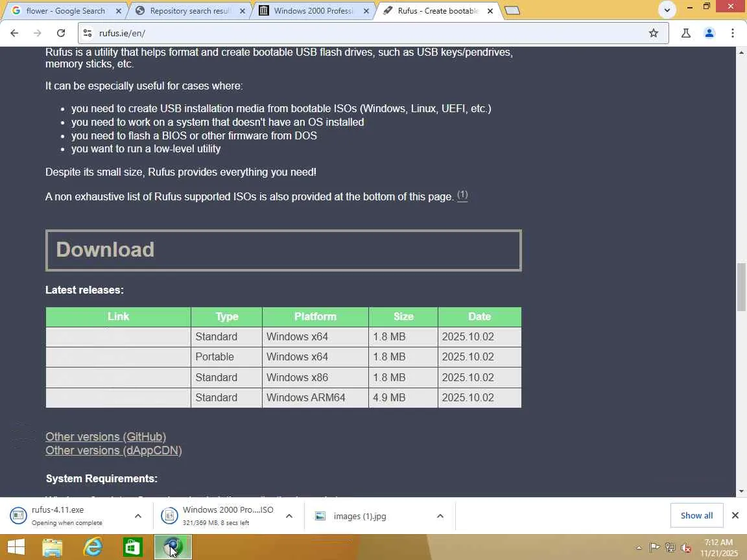Close the flower - Google Search tab
This screenshot has width=747, height=560.
[119, 10]
